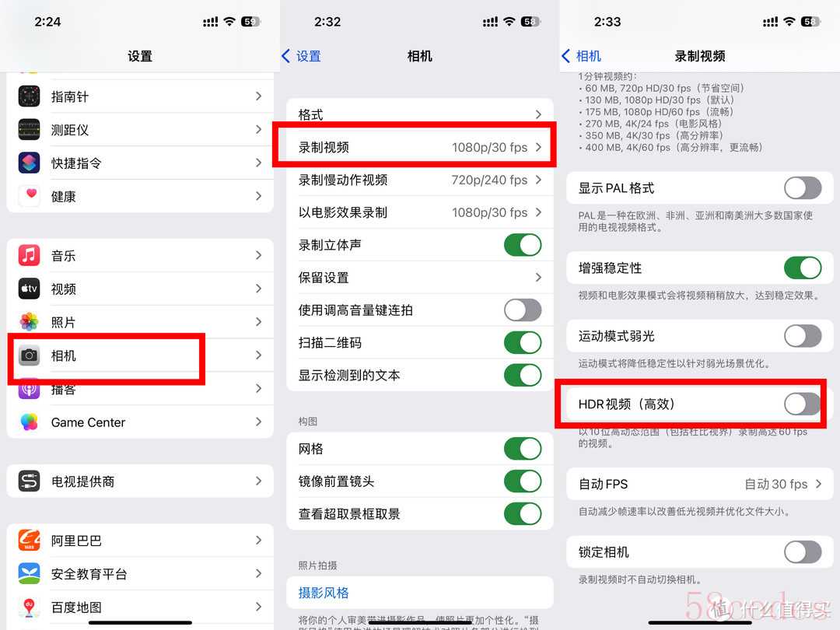Screen dimensions: 840x630
Task: Tap the 阿里巴巴 label
Action: pos(76,541)
